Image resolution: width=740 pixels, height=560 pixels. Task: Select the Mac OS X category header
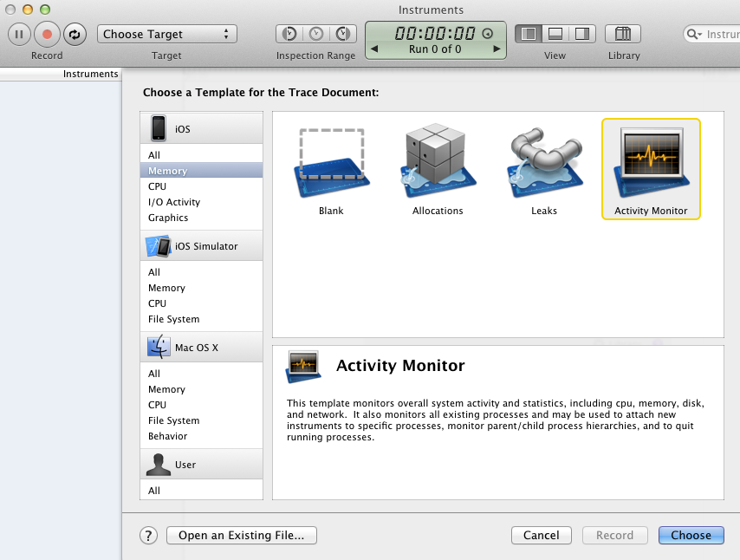click(x=202, y=347)
